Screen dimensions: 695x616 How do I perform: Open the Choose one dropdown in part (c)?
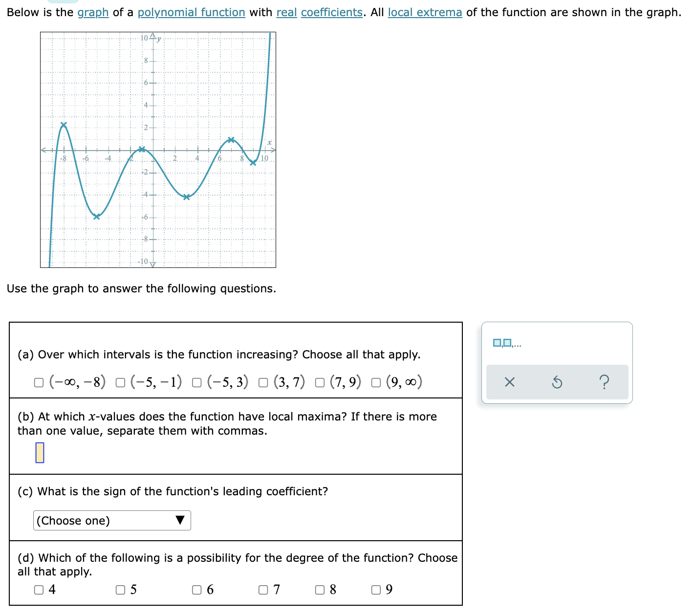112,520
